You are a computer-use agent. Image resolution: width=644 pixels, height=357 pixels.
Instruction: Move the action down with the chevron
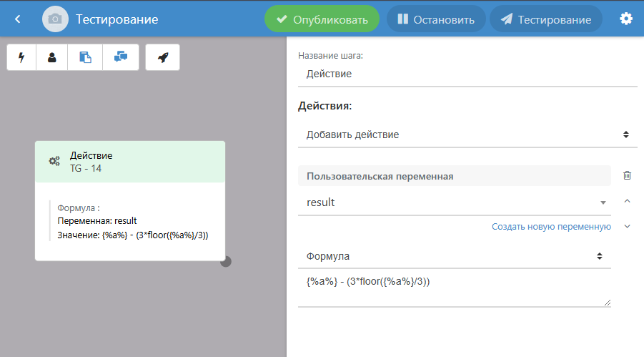click(627, 226)
